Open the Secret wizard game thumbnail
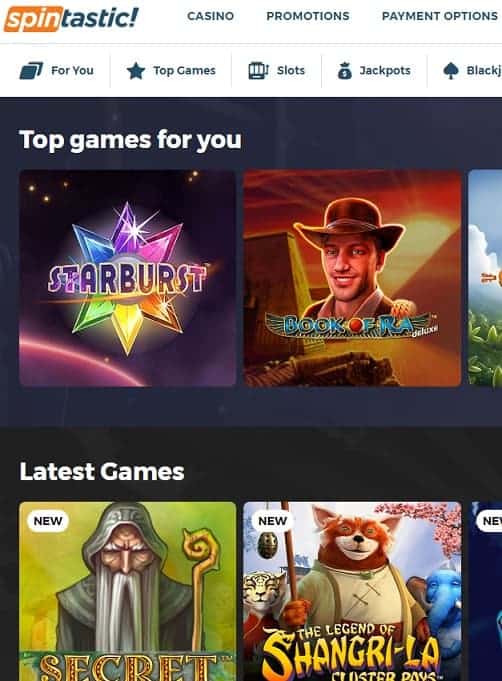The width and height of the screenshot is (502, 681). pos(128,591)
